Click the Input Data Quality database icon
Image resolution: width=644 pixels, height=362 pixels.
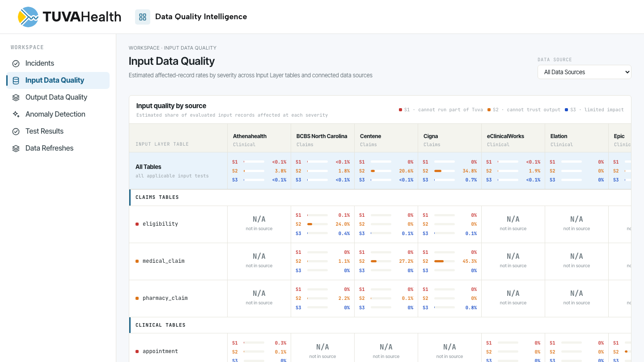pos(16,80)
